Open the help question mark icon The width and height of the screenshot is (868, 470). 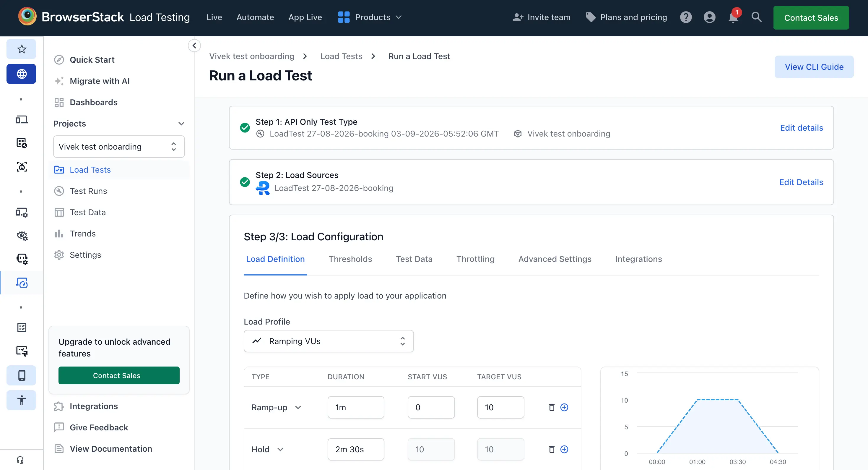(x=686, y=17)
